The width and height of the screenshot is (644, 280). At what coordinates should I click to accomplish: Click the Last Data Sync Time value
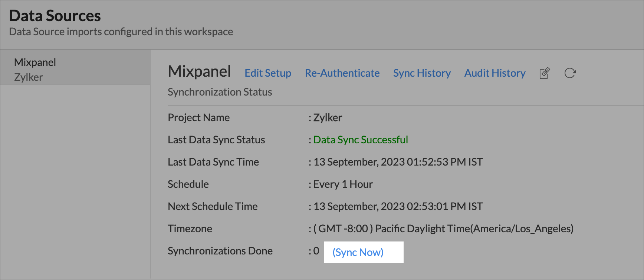(x=398, y=162)
